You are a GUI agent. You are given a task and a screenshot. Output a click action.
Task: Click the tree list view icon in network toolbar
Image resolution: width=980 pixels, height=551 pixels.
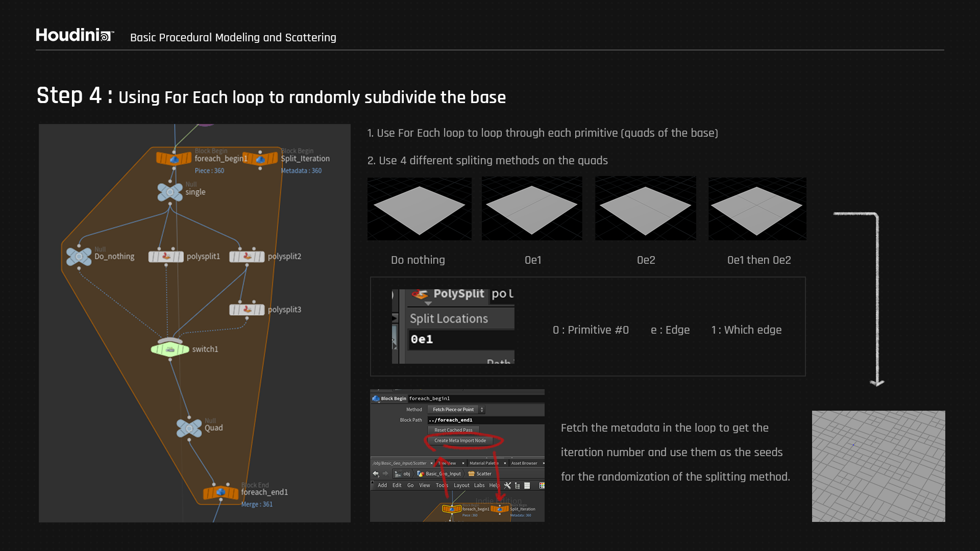(x=517, y=485)
